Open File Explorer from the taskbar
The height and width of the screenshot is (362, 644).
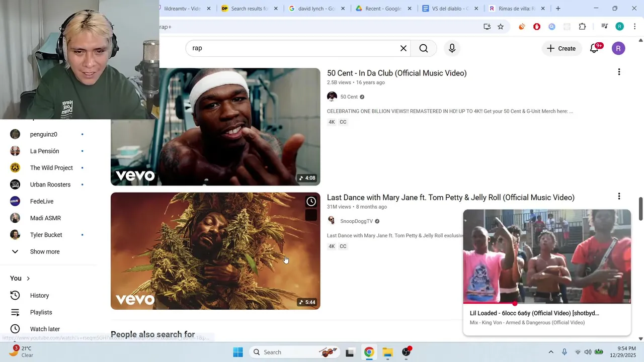[x=387, y=352]
